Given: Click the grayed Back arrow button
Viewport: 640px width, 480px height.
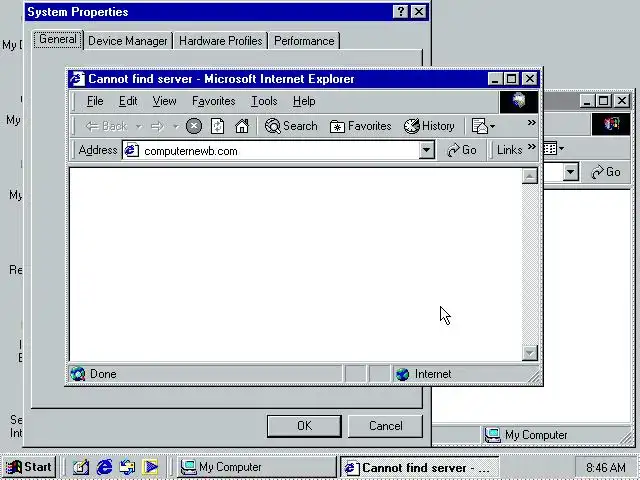Looking at the screenshot, I should (x=106, y=126).
